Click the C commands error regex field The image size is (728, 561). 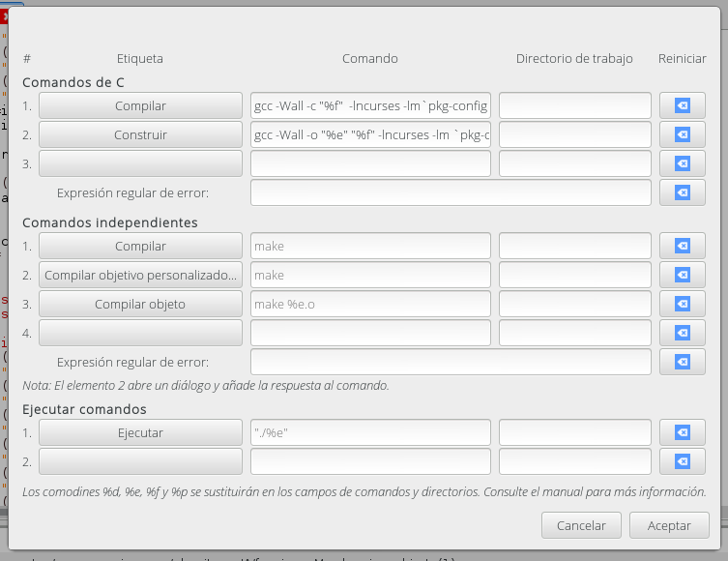pos(451,192)
